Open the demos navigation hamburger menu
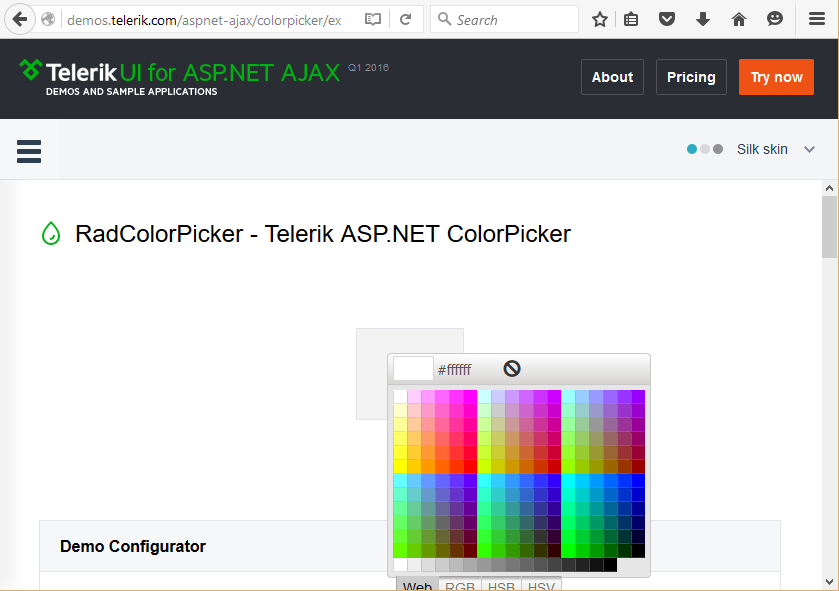 pyautogui.click(x=29, y=151)
